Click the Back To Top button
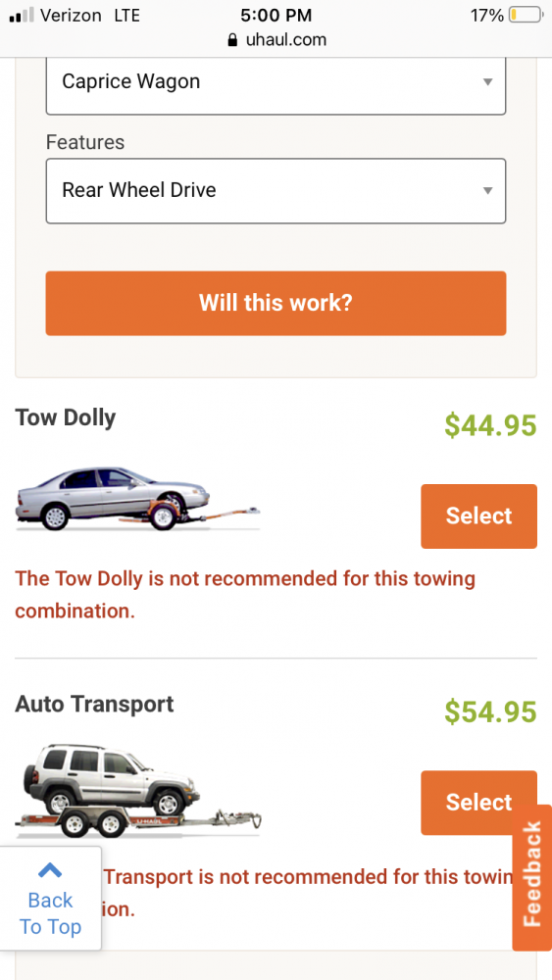Image resolution: width=552 pixels, height=980 pixels. coord(51,899)
